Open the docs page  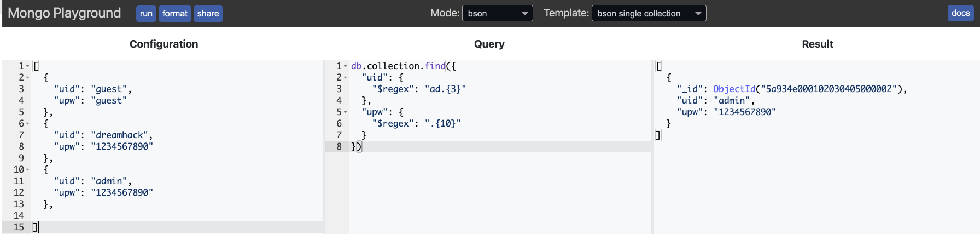tap(960, 13)
